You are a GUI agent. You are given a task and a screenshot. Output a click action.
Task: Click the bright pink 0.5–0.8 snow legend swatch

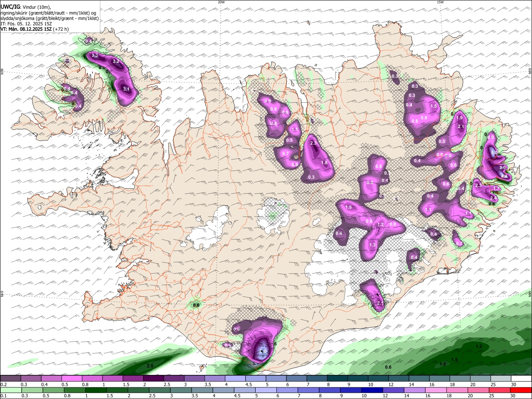coord(71,379)
